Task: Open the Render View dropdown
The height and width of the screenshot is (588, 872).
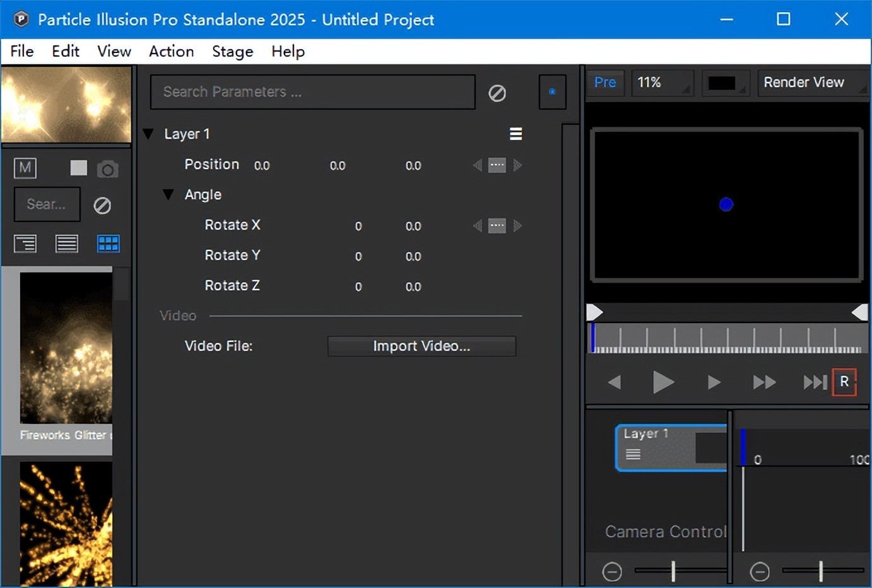Action: click(811, 83)
